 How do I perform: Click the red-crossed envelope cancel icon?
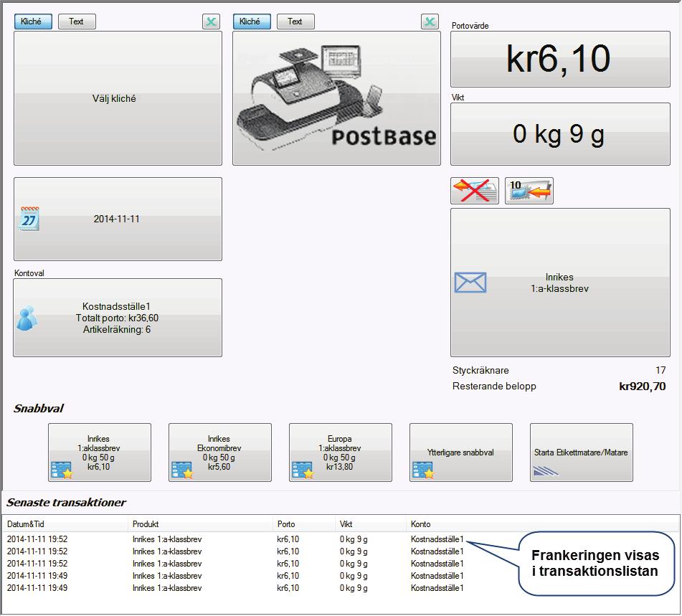point(475,191)
